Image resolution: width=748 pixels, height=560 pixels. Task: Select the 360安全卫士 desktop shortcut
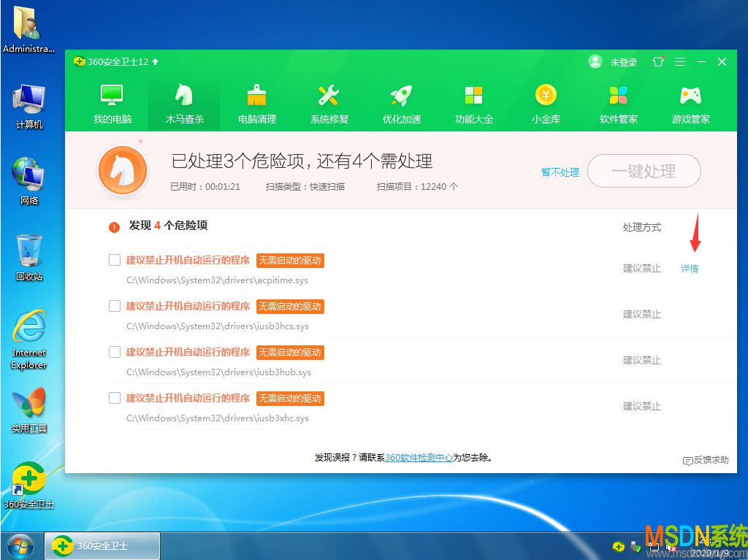tap(28, 486)
